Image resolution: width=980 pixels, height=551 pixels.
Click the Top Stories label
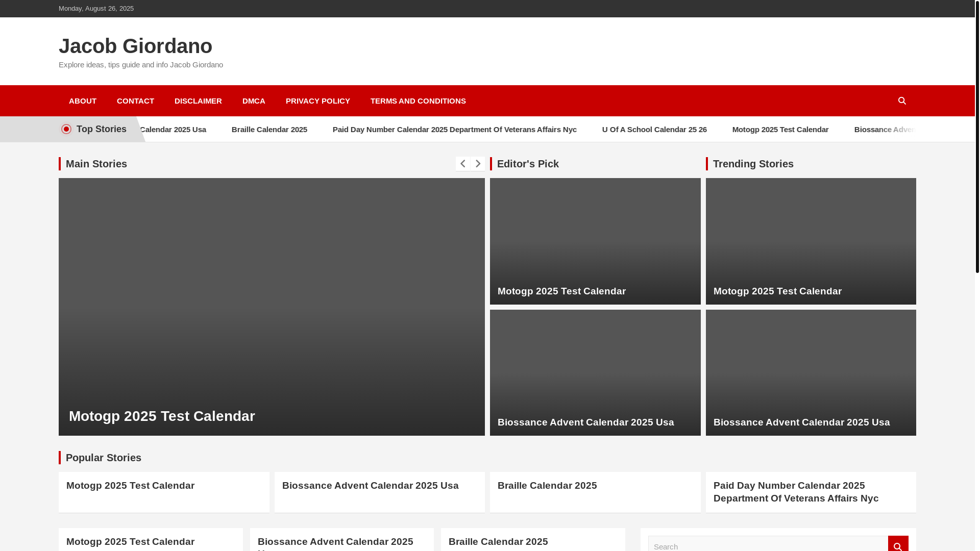point(102,129)
